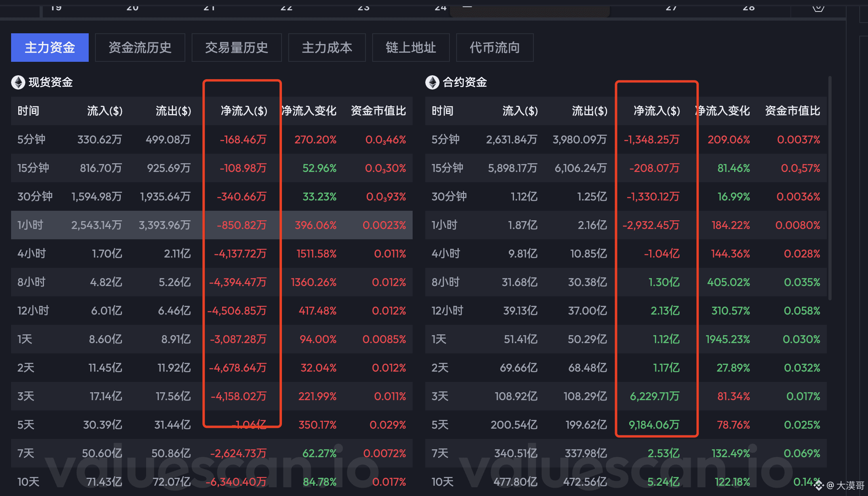Click the 7天 row in spot funds table

coord(26,453)
